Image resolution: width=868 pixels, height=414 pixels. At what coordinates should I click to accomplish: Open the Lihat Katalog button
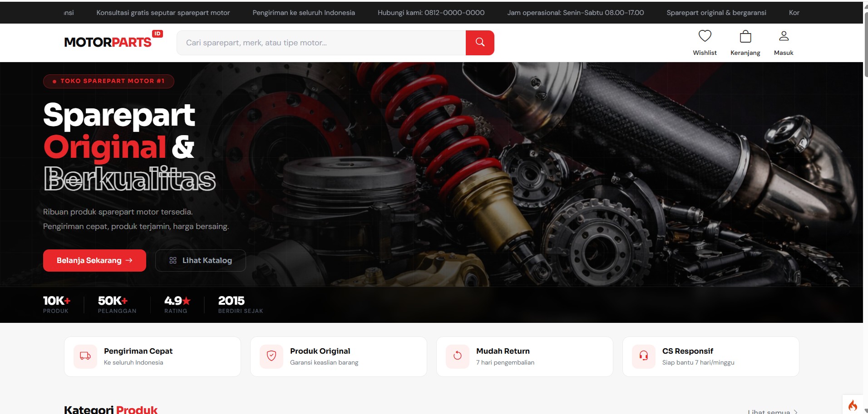click(201, 260)
